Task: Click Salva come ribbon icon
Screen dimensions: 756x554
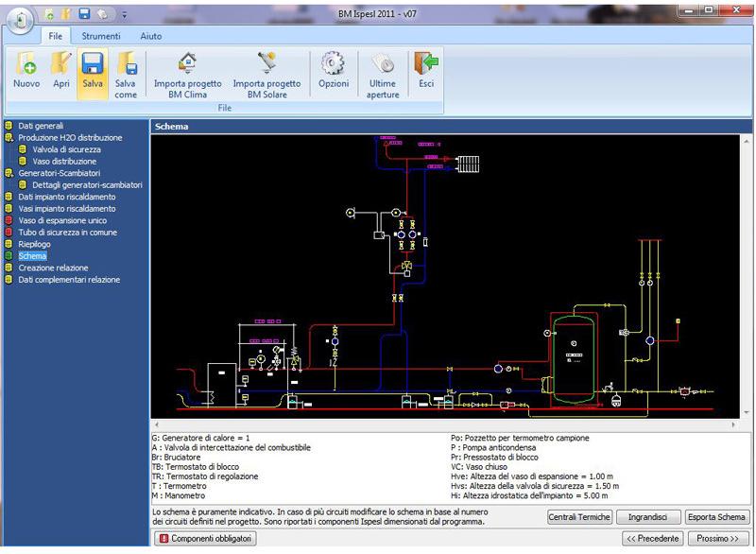Action: pyautogui.click(x=126, y=66)
